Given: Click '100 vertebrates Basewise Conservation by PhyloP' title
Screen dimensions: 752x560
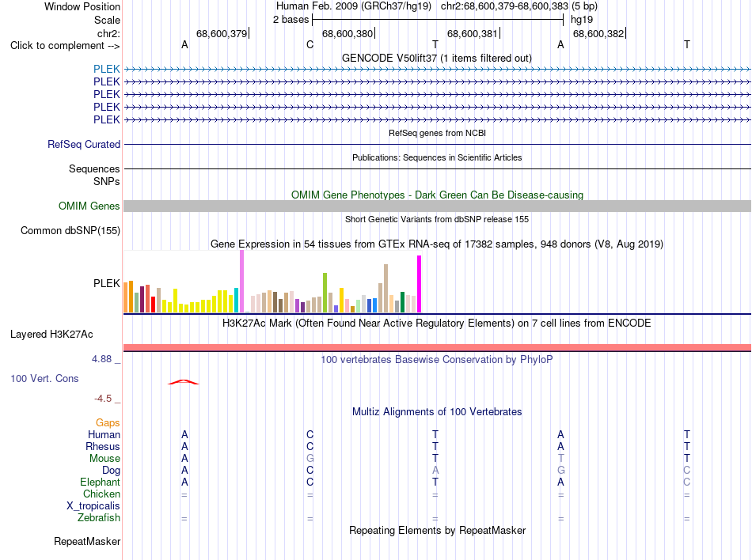Looking at the screenshot, I should (437, 359).
